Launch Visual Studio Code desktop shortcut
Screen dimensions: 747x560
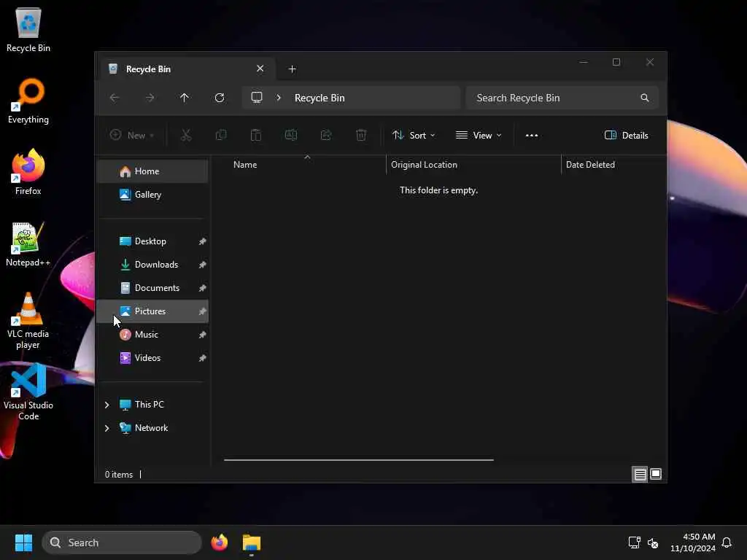pos(28,392)
